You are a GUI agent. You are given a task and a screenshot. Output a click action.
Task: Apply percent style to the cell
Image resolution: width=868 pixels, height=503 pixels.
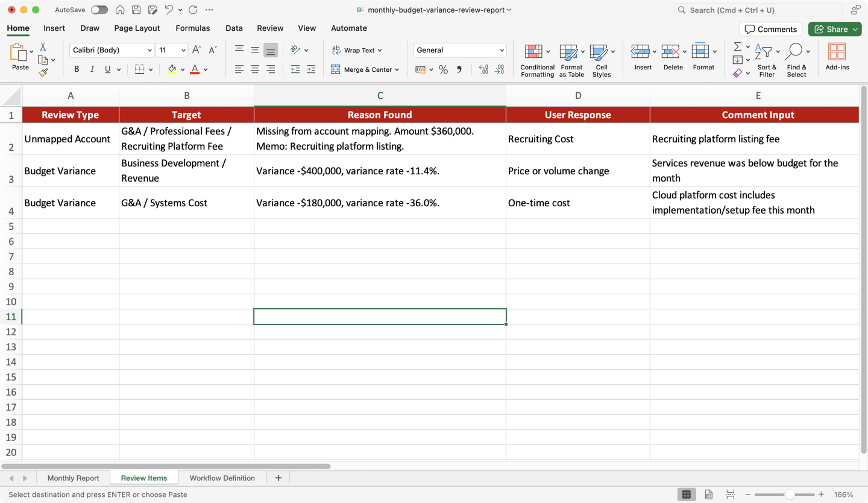click(x=443, y=70)
